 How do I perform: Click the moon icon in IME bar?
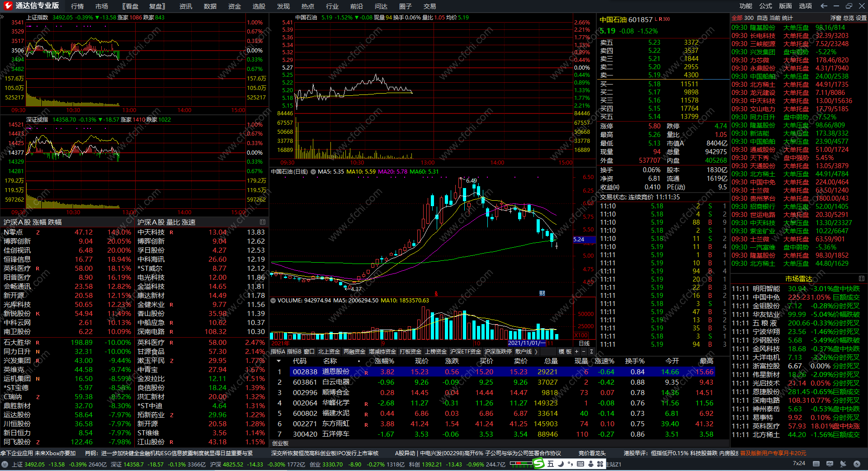click(561, 464)
